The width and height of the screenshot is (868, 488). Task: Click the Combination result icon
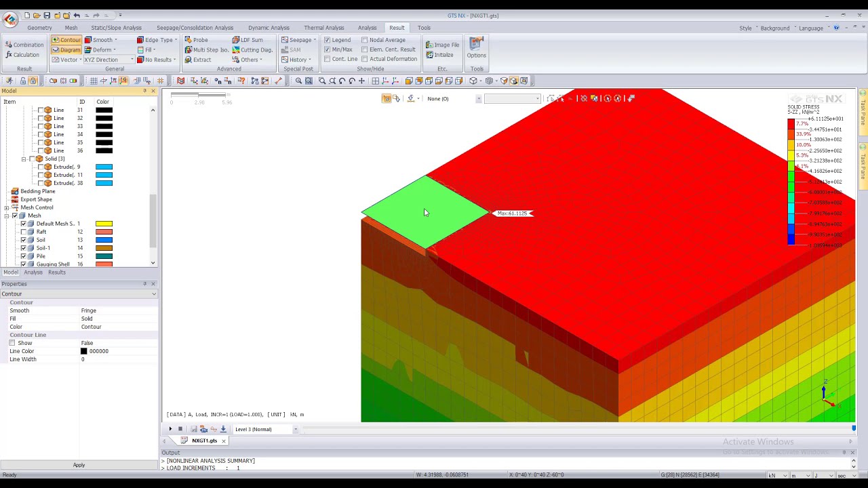pyautogui.click(x=9, y=45)
